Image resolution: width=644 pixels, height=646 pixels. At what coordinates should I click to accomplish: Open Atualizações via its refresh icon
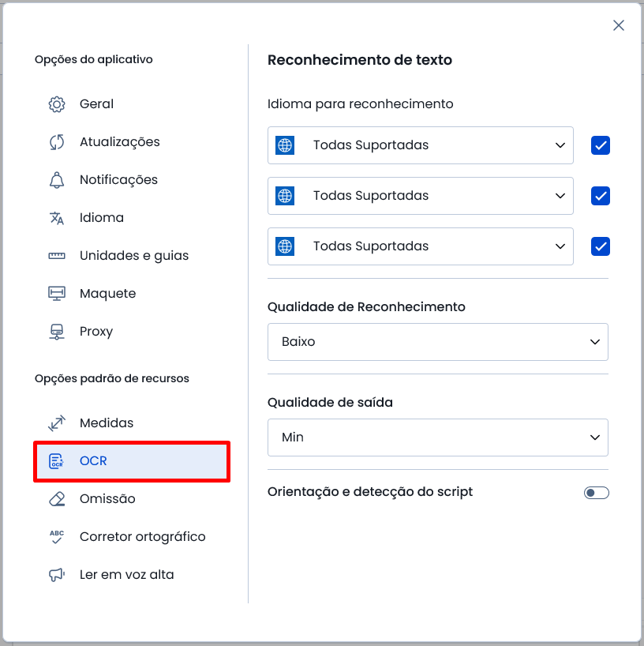point(57,142)
